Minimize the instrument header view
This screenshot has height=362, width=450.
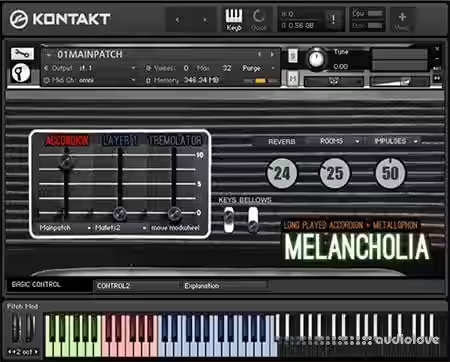(x=437, y=59)
